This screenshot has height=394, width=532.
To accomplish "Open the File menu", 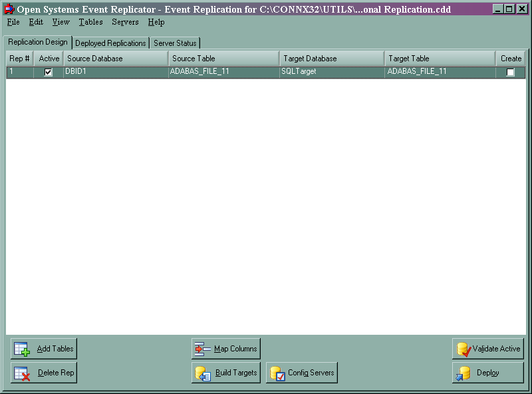I will coord(13,22).
